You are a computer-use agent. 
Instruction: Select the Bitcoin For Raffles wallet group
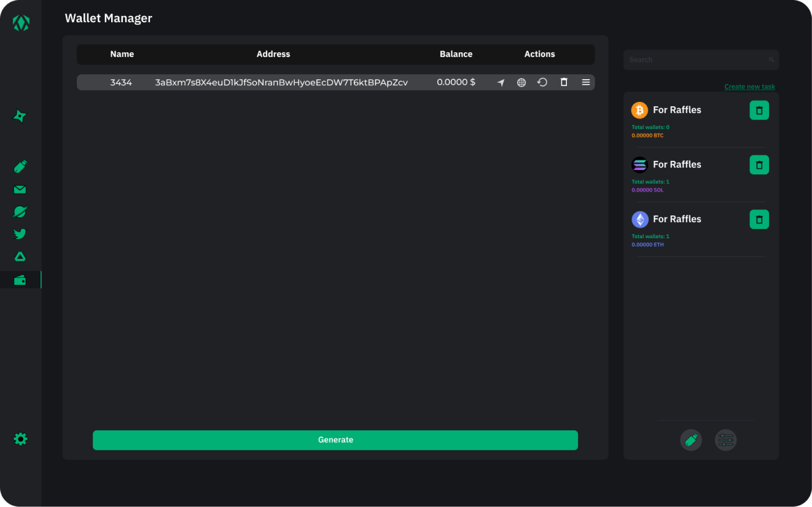(677, 110)
